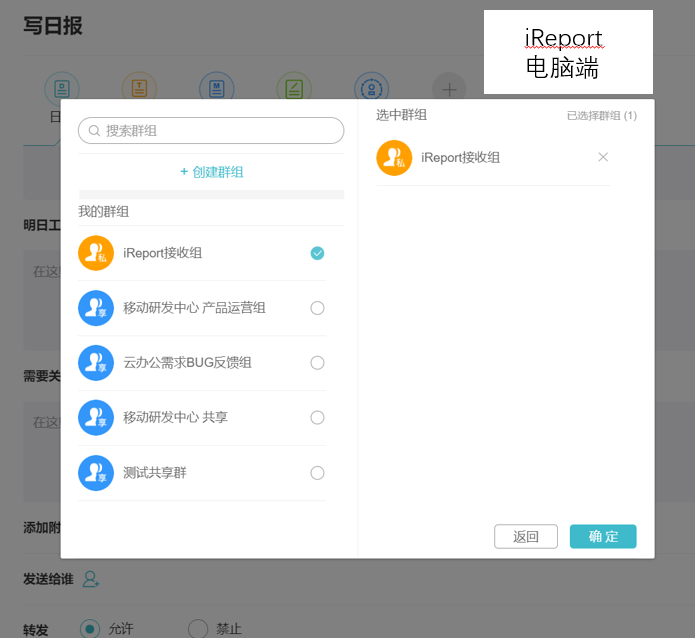Click the 移动研发中心 共享 group avatar icon

click(96, 417)
